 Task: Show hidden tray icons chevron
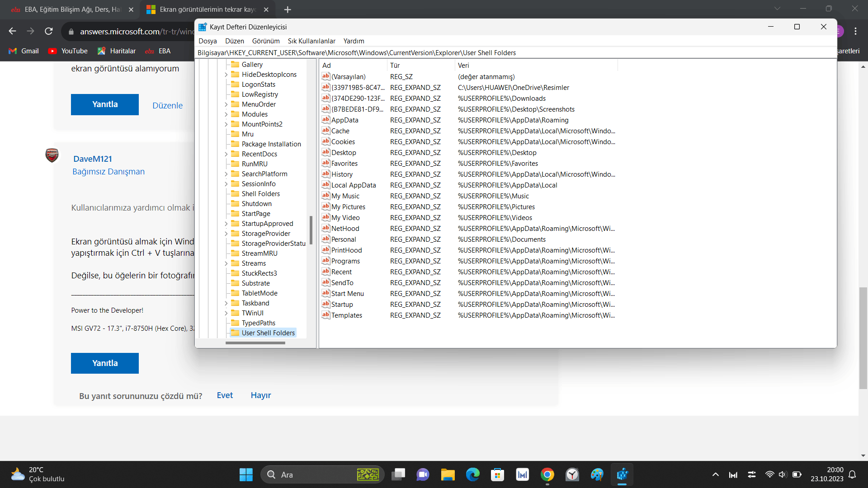pos(715,474)
